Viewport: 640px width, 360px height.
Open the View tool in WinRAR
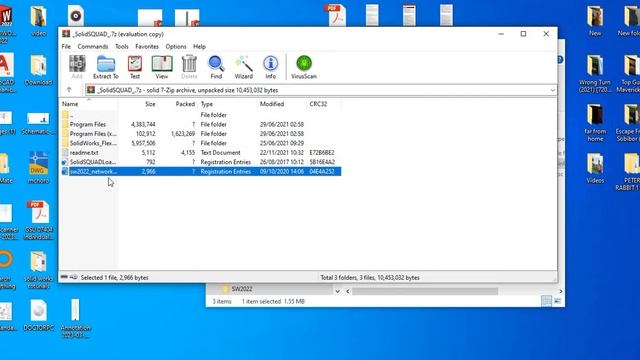coord(162,67)
